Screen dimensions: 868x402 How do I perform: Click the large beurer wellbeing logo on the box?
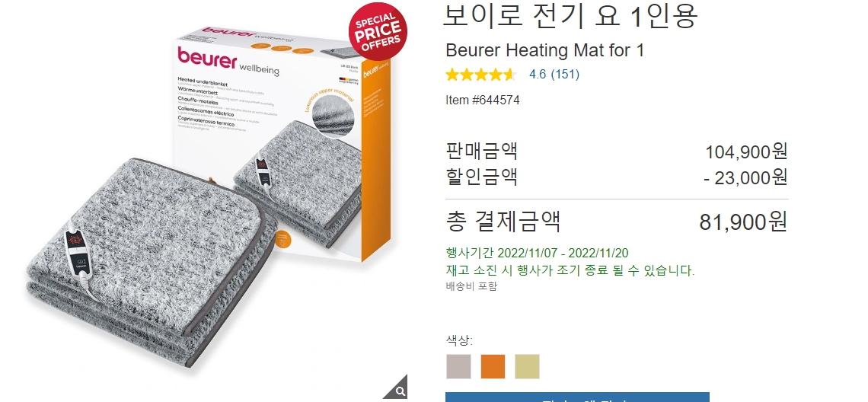tap(228, 60)
